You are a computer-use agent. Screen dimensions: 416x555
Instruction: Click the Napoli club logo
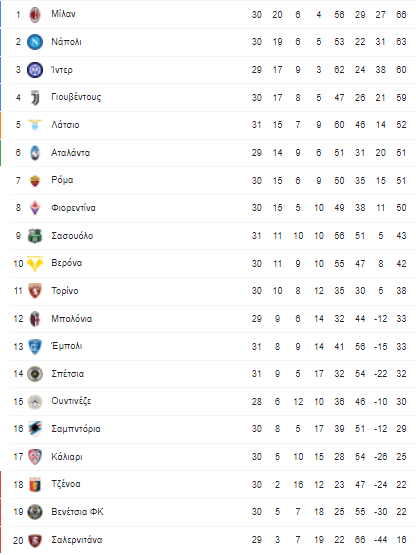[x=35, y=42]
